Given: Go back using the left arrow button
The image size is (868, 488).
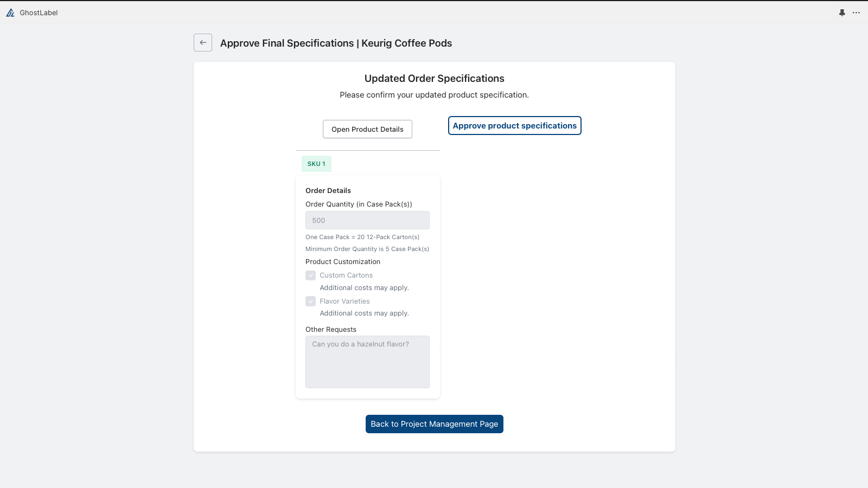Looking at the screenshot, I should 203,43.
